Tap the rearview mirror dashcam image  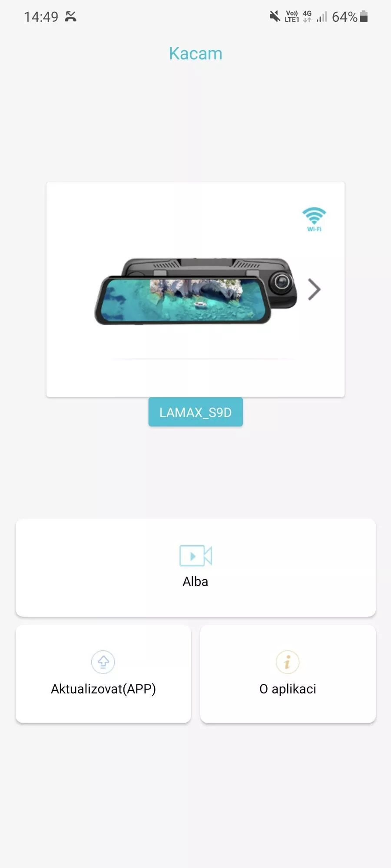pos(195,291)
